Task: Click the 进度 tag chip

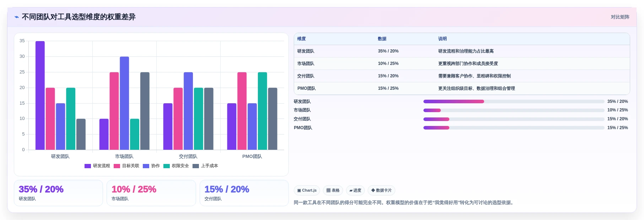Action: 355,191
